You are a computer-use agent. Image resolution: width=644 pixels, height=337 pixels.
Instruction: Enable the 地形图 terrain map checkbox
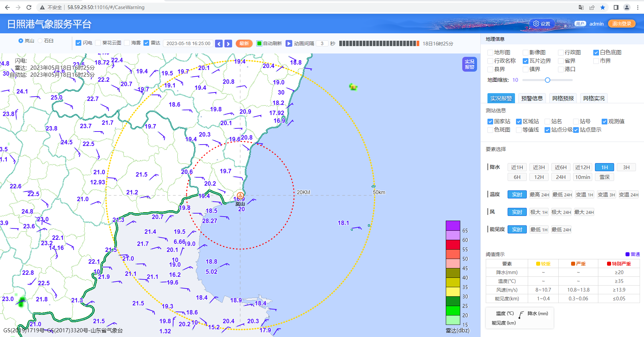[490, 52]
